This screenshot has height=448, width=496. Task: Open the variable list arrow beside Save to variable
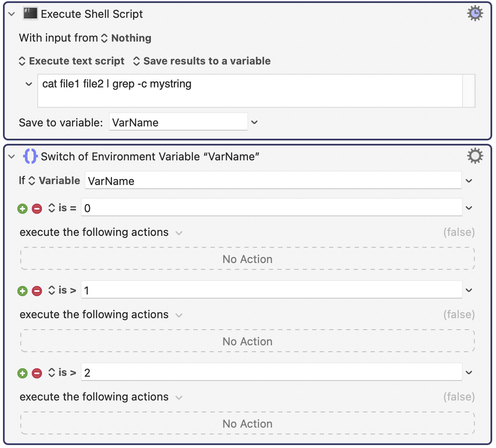[254, 122]
